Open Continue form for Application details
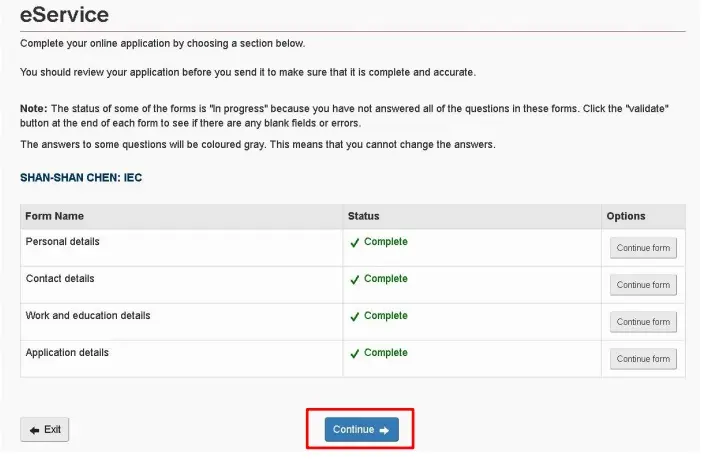The width and height of the screenshot is (702, 459). (643, 359)
